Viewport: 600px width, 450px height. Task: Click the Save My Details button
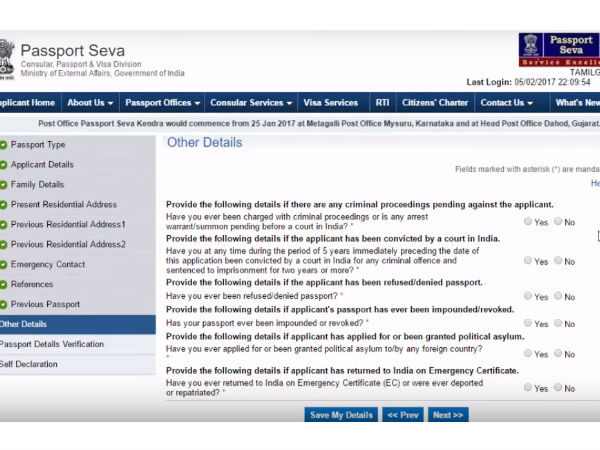(x=341, y=415)
